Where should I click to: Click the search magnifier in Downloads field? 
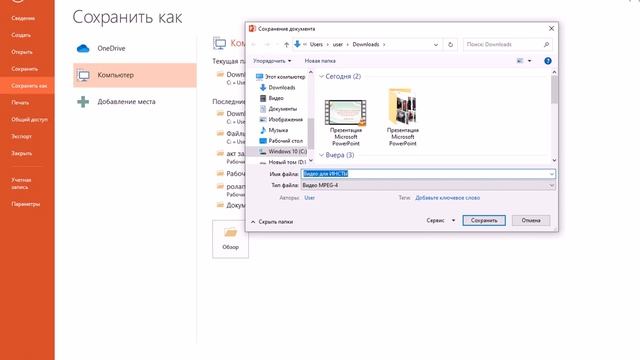[x=547, y=44]
